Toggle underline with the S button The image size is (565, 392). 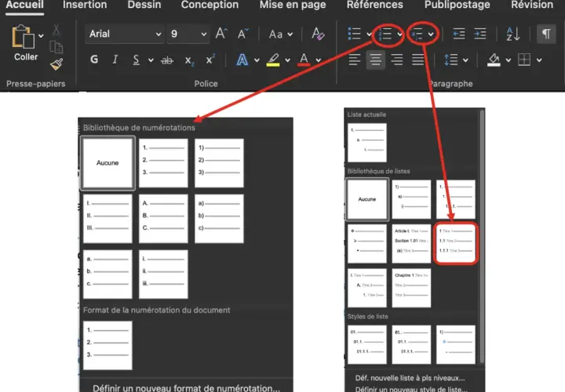136,60
